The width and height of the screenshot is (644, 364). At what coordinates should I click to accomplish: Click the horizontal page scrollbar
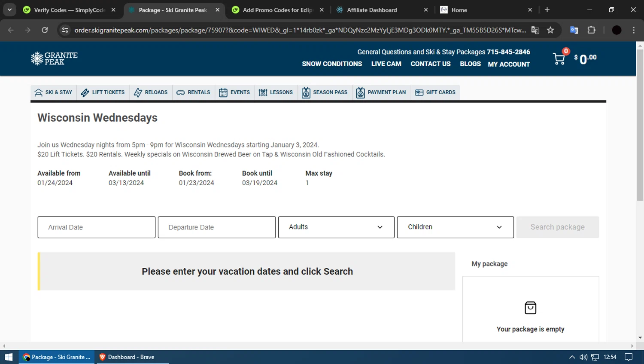click(x=318, y=346)
